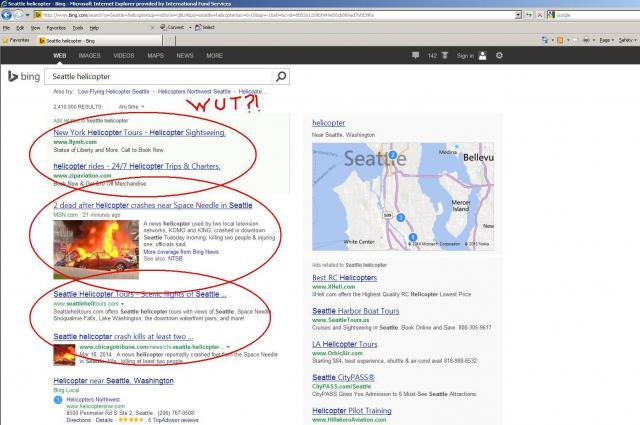The height and width of the screenshot is (425, 640).
Task: Click the Bing account person icon
Action: [x=482, y=56]
